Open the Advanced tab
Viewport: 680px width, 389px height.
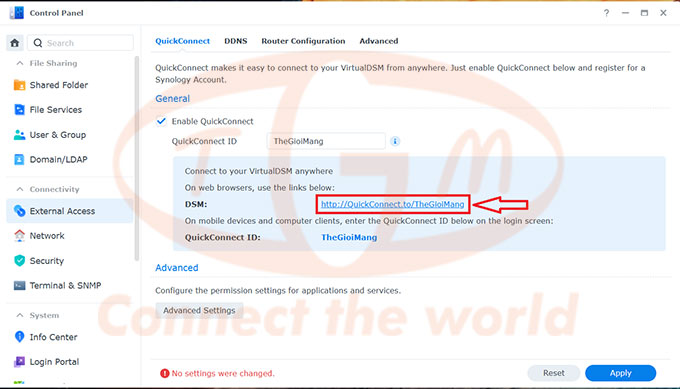379,41
